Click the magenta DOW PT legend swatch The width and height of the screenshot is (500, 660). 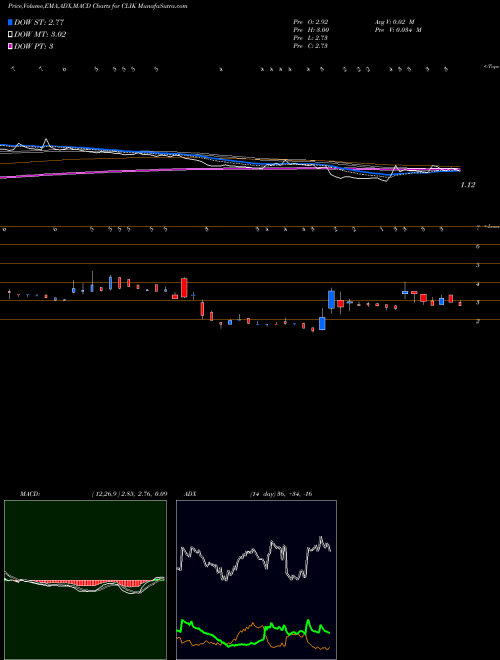[x=10, y=46]
